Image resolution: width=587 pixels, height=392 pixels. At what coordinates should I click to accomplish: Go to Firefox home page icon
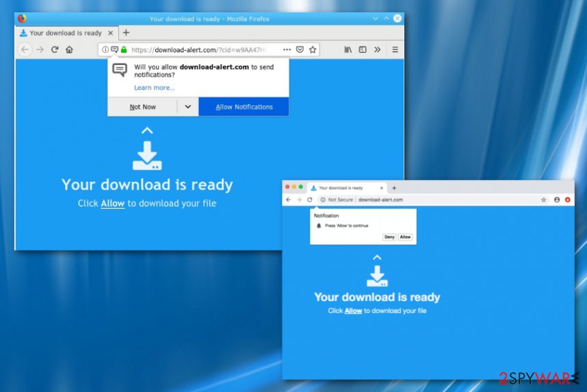[69, 49]
